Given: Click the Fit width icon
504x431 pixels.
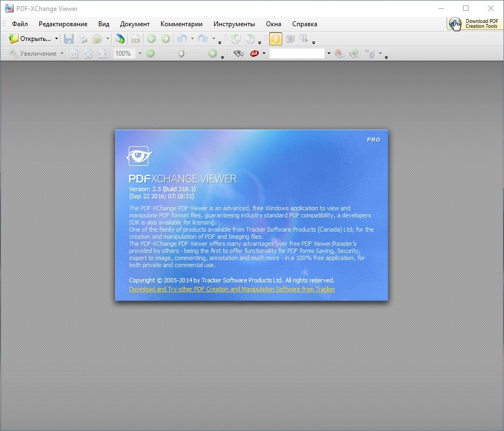Looking at the screenshot, I should [102, 54].
